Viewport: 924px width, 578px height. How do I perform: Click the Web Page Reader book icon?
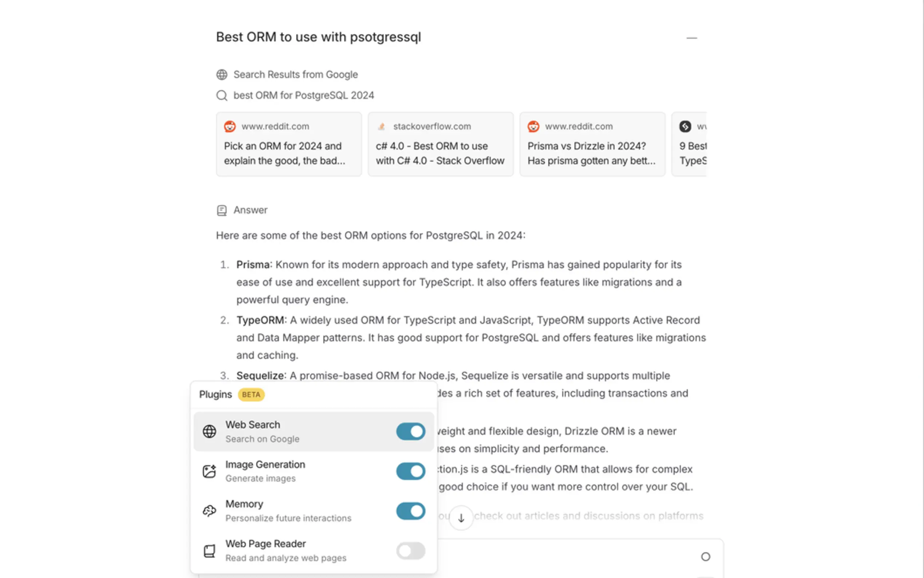coord(209,551)
